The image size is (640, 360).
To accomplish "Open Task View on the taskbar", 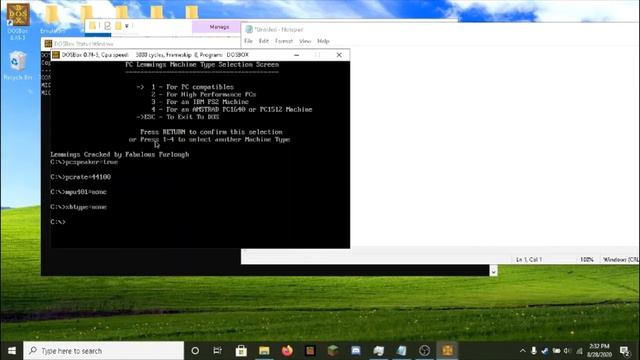I will click(218, 351).
